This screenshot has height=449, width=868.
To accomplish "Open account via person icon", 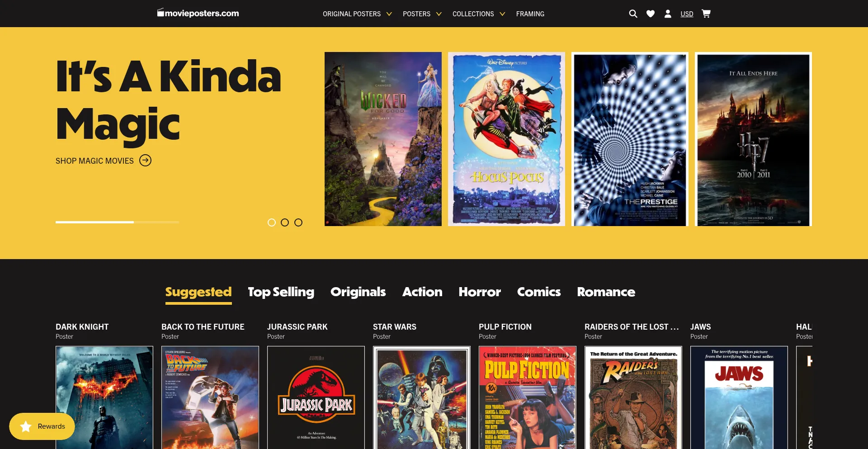I will click(x=668, y=14).
